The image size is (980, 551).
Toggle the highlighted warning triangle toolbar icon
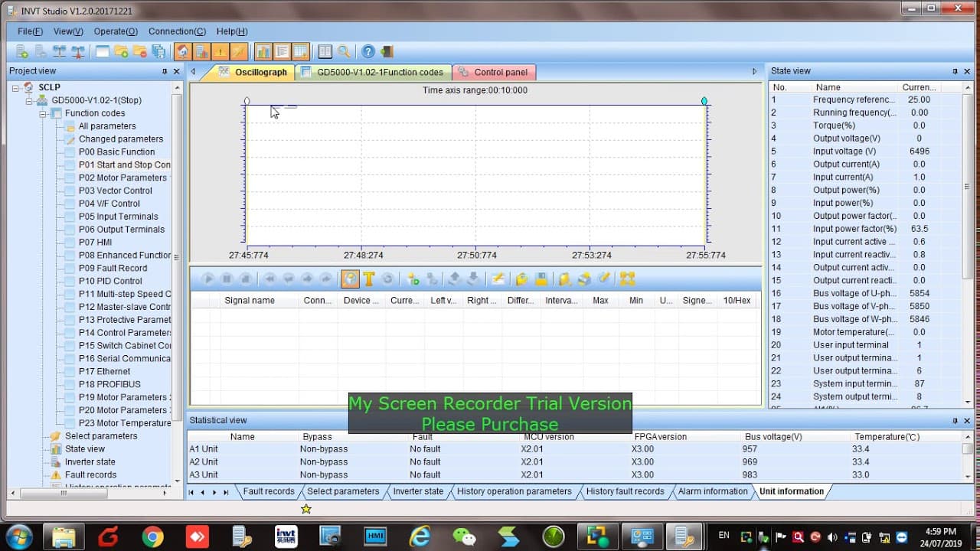pos(220,52)
